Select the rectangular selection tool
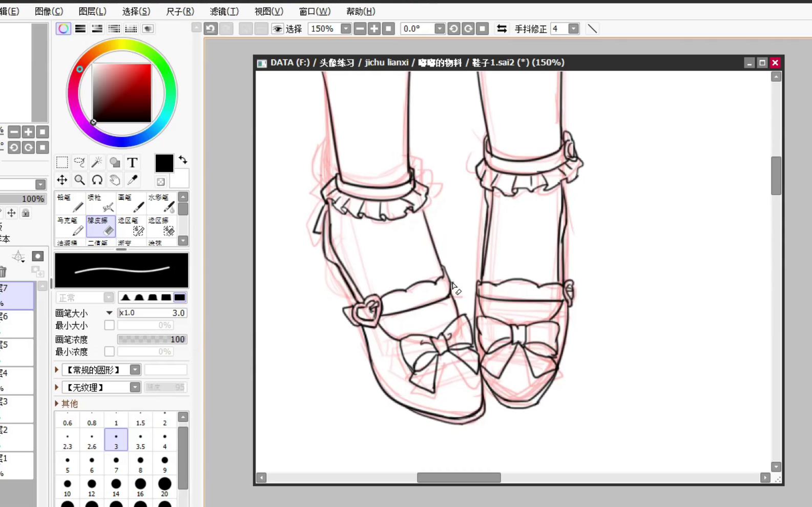This screenshot has width=812, height=507. coord(62,162)
